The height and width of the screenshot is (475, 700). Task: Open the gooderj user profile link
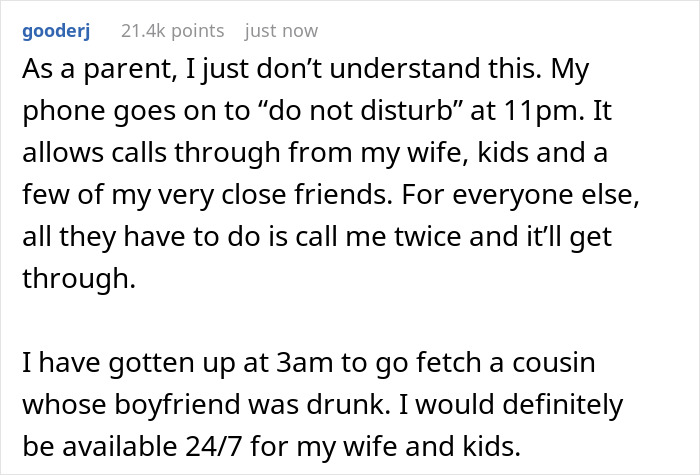(x=56, y=31)
